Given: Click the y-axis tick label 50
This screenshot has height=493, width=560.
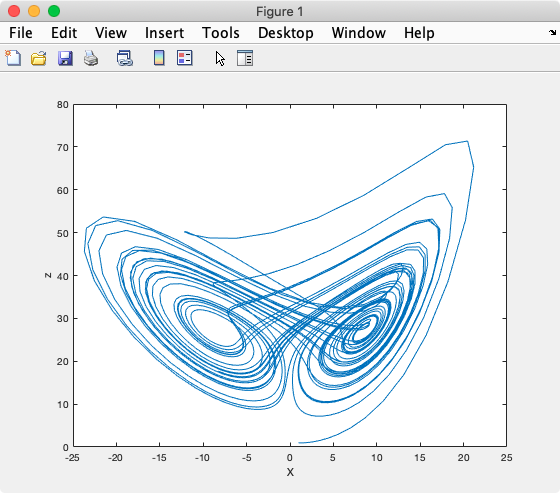Looking at the screenshot, I should [x=62, y=233].
